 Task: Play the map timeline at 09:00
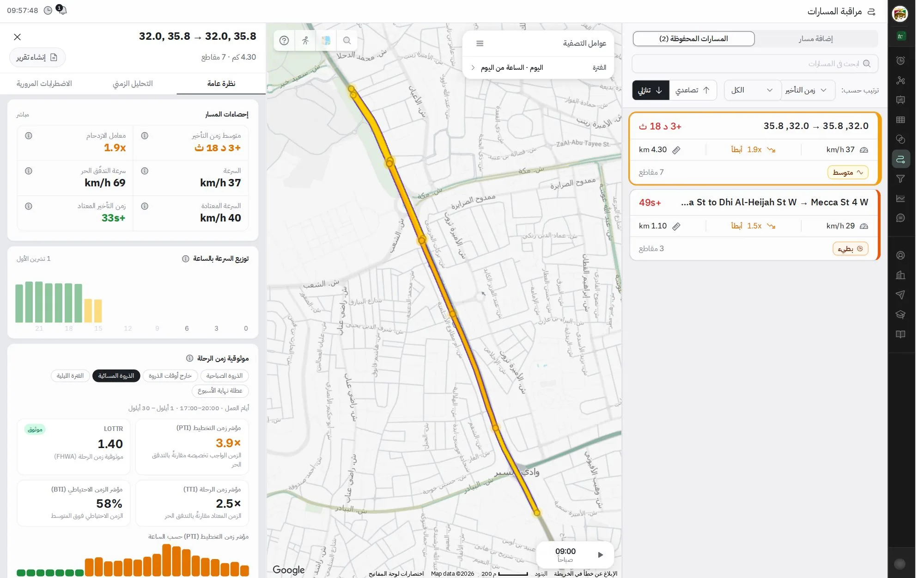600,555
